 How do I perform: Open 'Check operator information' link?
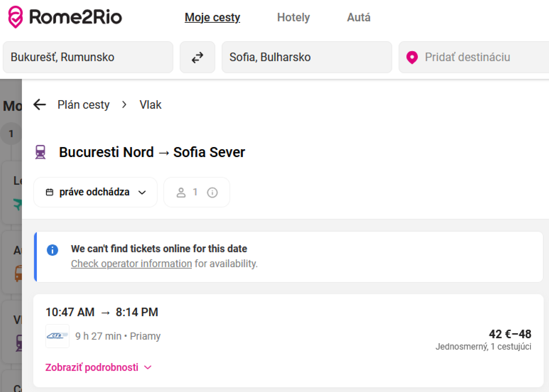(131, 264)
